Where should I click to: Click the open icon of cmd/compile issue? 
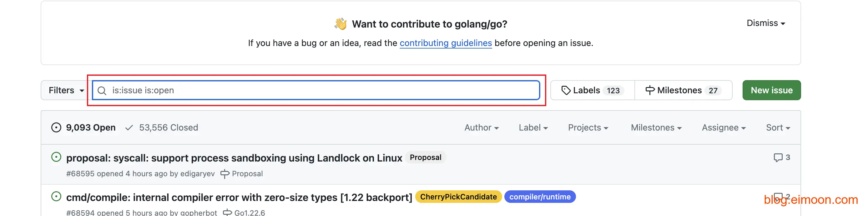(56, 196)
